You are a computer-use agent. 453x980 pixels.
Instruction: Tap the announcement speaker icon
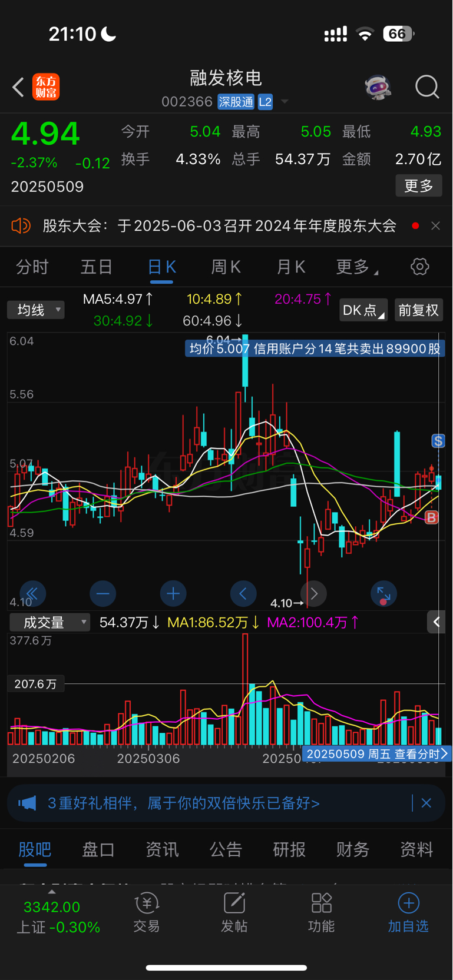pyautogui.click(x=21, y=225)
